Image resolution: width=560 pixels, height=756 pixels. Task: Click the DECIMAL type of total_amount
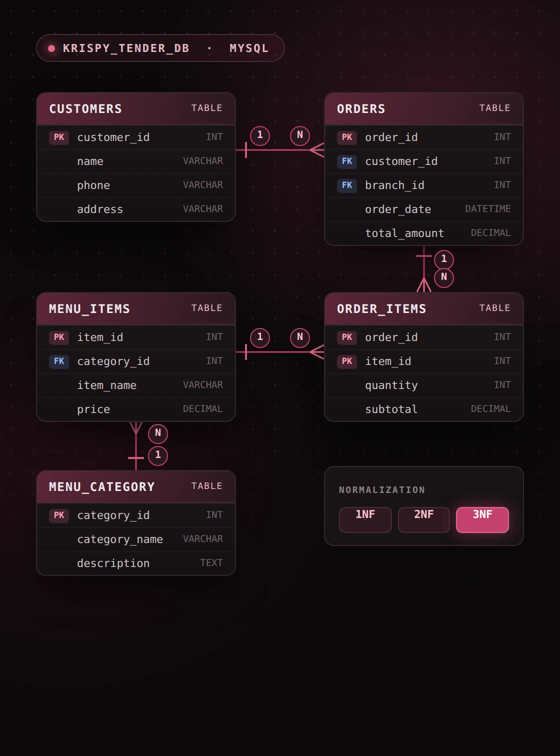(491, 233)
